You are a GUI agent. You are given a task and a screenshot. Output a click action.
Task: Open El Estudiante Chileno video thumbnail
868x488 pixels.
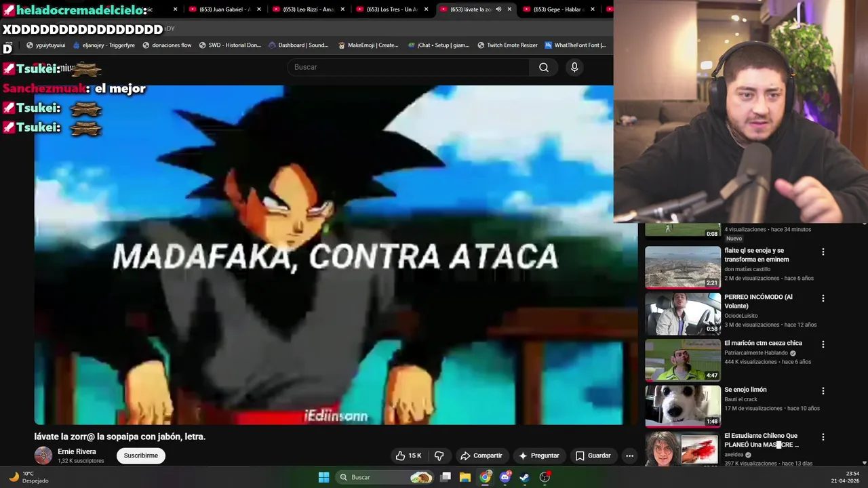[x=683, y=449]
